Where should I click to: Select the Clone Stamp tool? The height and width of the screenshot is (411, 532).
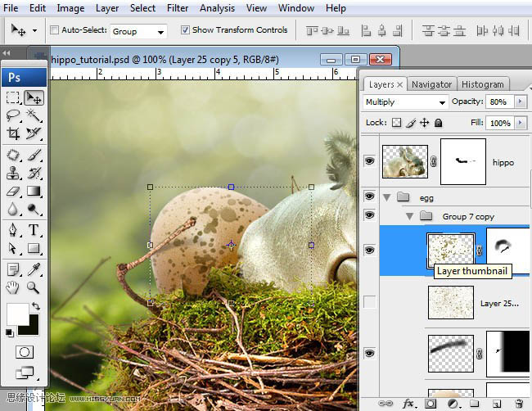point(13,173)
